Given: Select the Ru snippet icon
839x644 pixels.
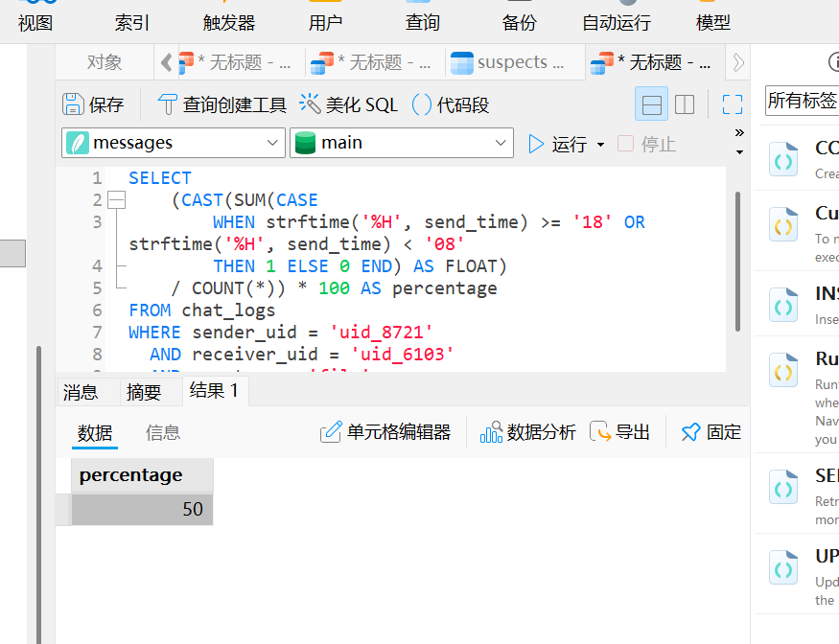Looking at the screenshot, I should point(783,370).
